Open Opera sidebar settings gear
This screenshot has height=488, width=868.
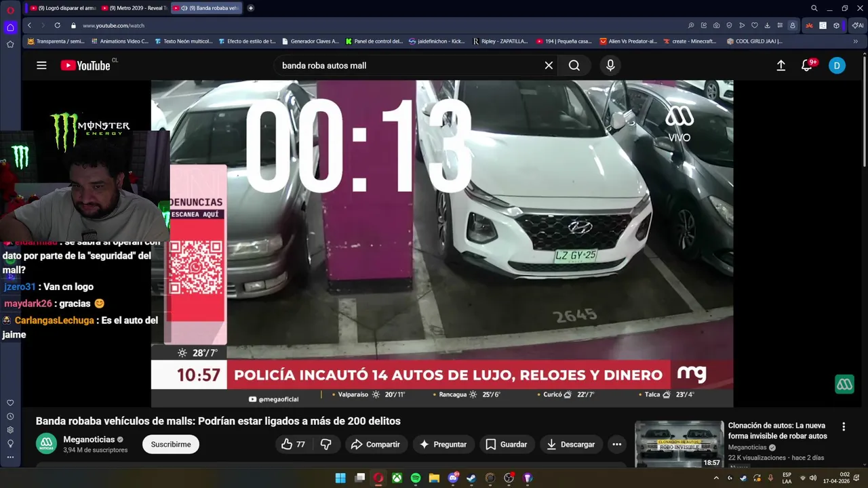(10, 430)
